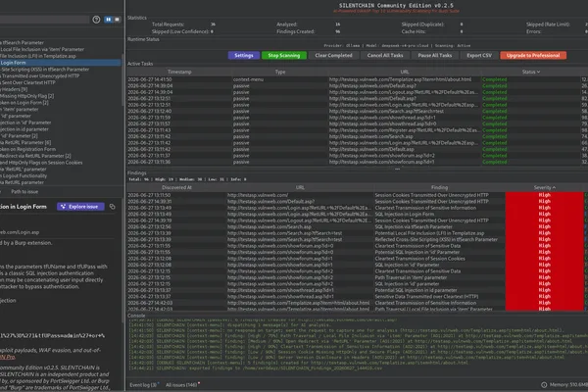Select finding Sensitive Data Transmitted over Cleartext (HTTP)
Image resolution: width=588 pixels, height=392 pixels.
[x=426, y=297]
